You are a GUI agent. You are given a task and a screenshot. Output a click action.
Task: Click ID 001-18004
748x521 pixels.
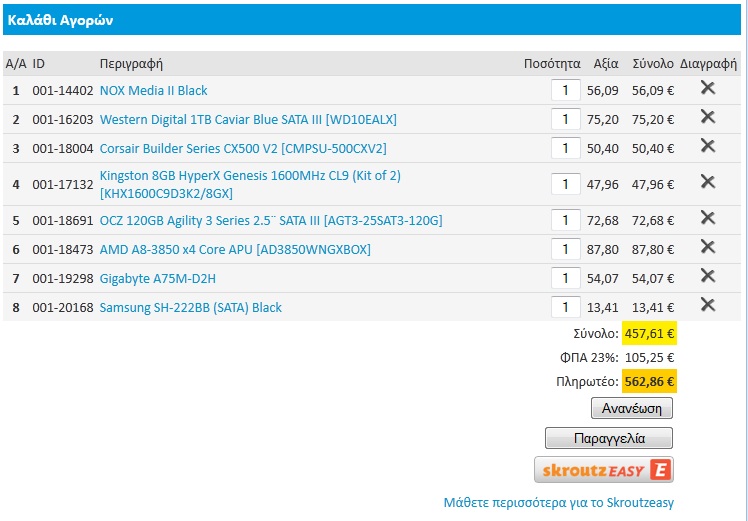point(62,148)
